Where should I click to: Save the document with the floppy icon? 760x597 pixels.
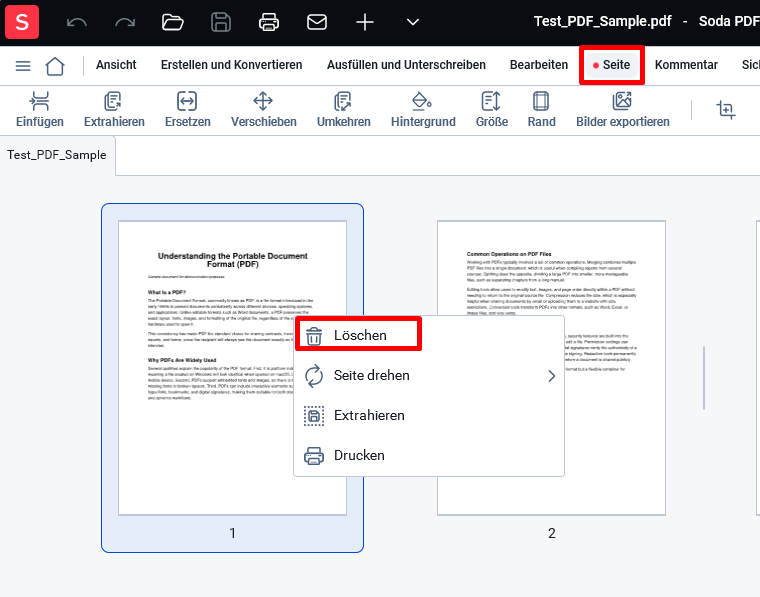pyautogui.click(x=221, y=22)
